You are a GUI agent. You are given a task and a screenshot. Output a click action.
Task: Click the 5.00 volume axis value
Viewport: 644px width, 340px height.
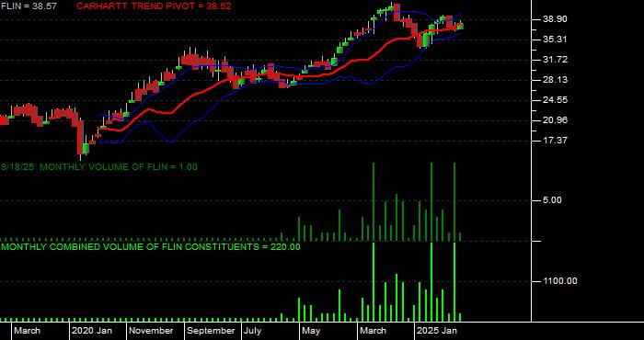(x=553, y=200)
